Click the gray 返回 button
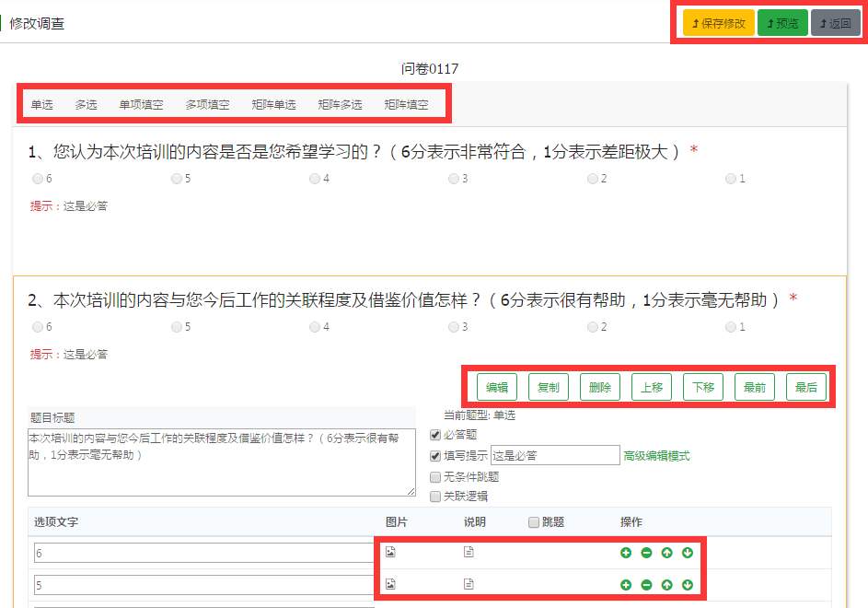 pos(836,23)
